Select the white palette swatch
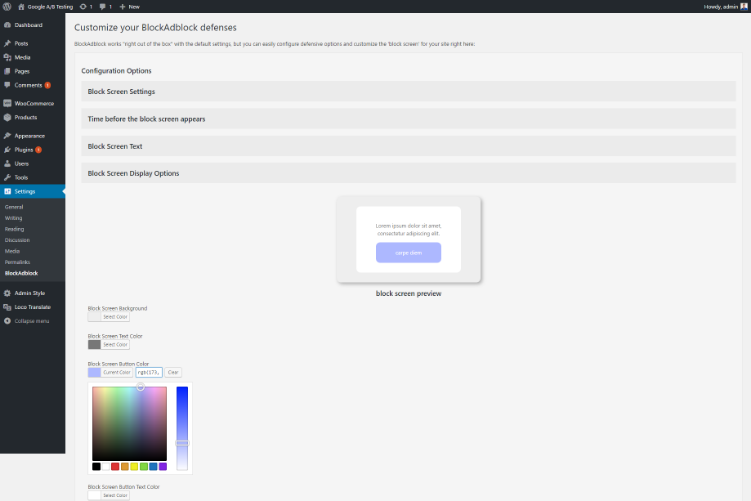Viewport: 751px width, 501px height. point(106,467)
